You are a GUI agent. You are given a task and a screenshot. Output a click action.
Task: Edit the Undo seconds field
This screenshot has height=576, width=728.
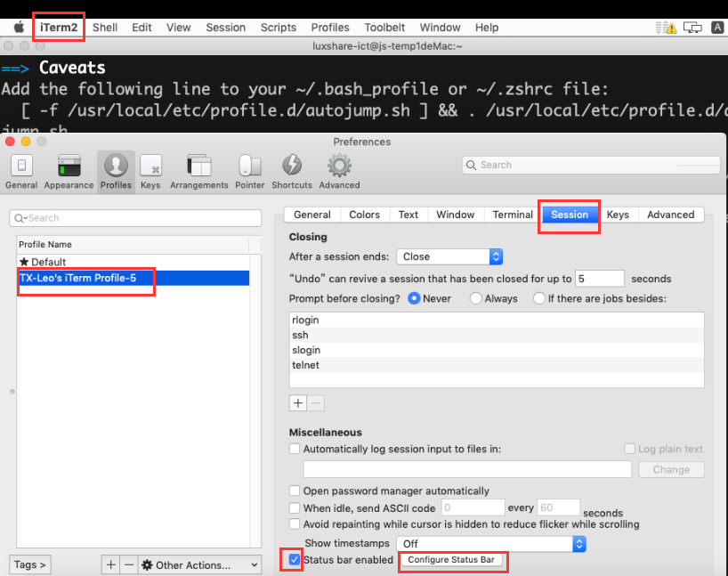coord(599,279)
